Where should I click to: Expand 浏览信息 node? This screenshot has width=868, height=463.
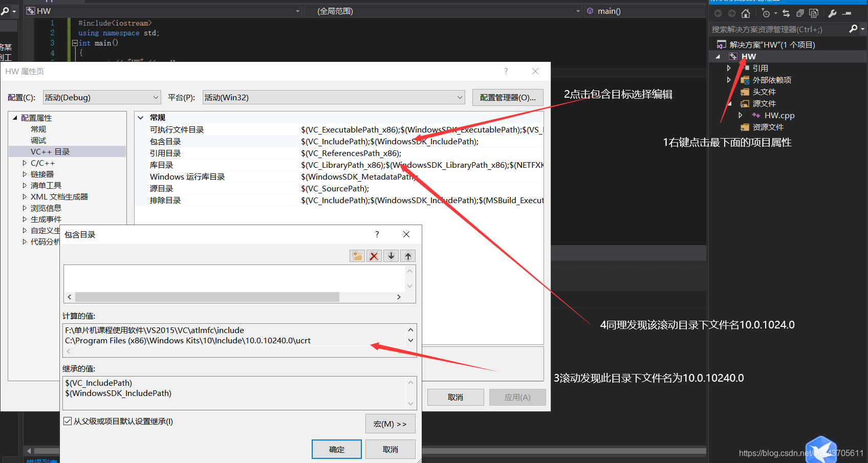pyautogui.click(x=25, y=208)
